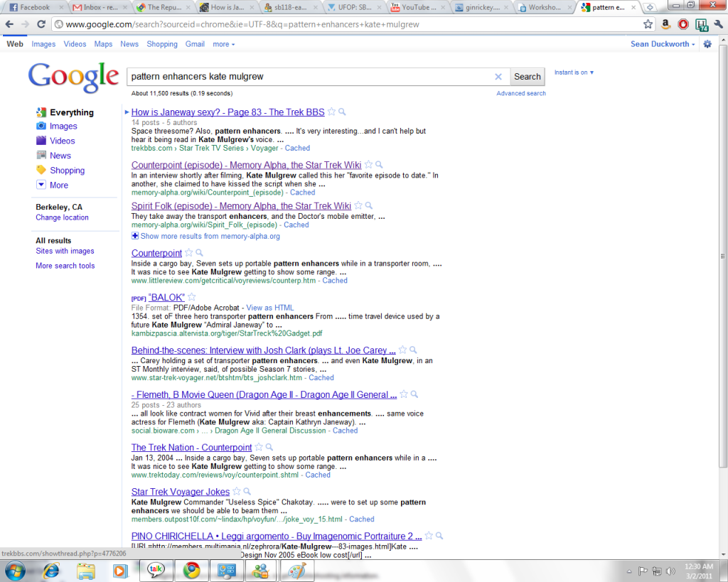Viewport: 728px width, 582px height.
Task: Open 'Instant is on' dropdown
Action: (574, 72)
